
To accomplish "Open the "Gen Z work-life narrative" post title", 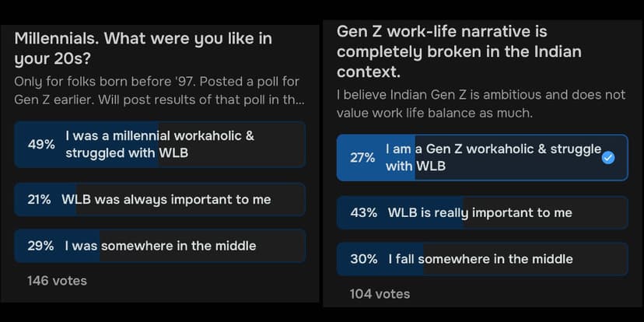I will point(459,51).
